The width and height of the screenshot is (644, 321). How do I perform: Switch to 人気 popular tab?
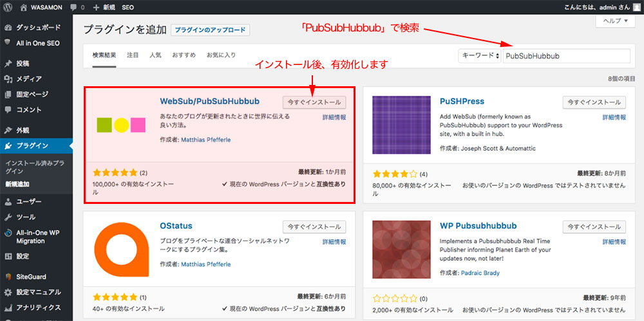coord(155,55)
